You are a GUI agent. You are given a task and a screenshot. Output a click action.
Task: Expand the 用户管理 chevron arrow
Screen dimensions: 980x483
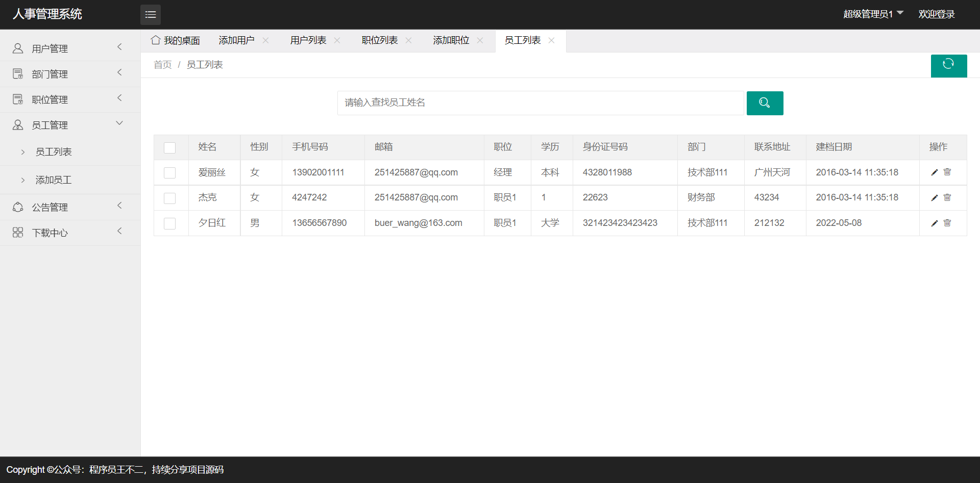click(119, 47)
